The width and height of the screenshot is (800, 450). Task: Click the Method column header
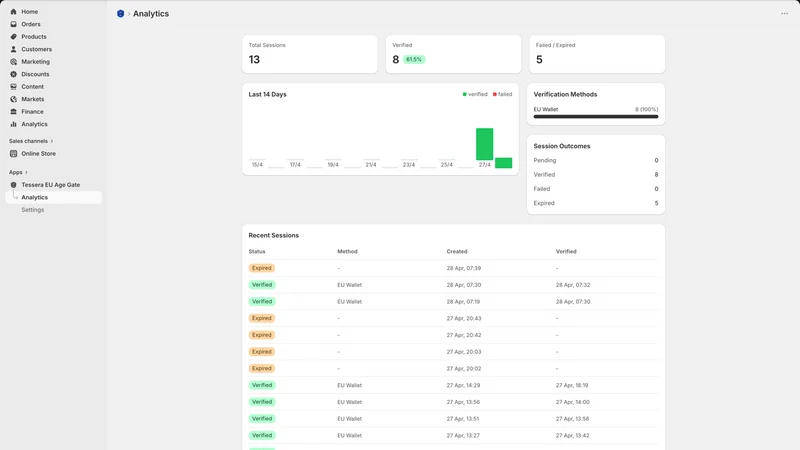[x=347, y=252]
